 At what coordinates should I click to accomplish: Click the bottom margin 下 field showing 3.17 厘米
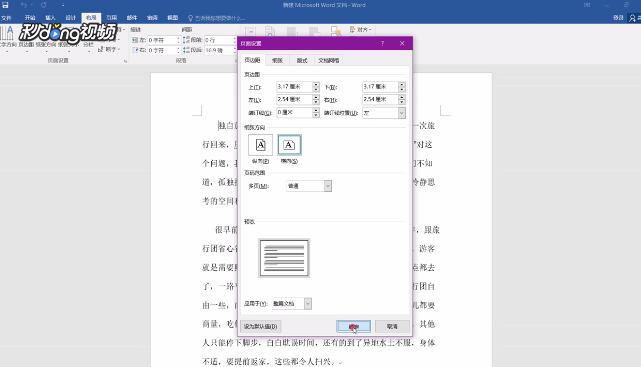point(380,87)
